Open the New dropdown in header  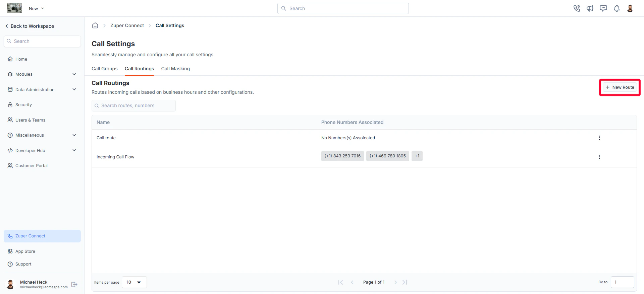point(36,8)
